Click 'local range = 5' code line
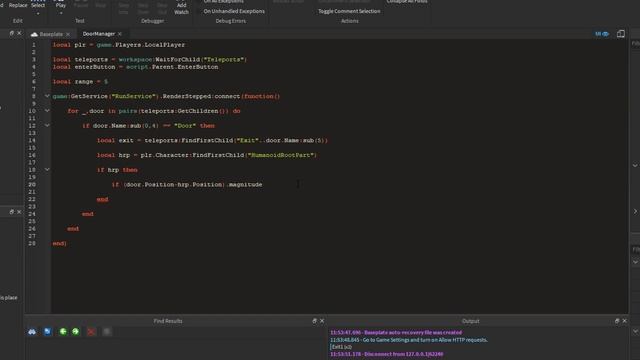Image resolution: width=640 pixels, height=360 pixels. [x=80, y=82]
